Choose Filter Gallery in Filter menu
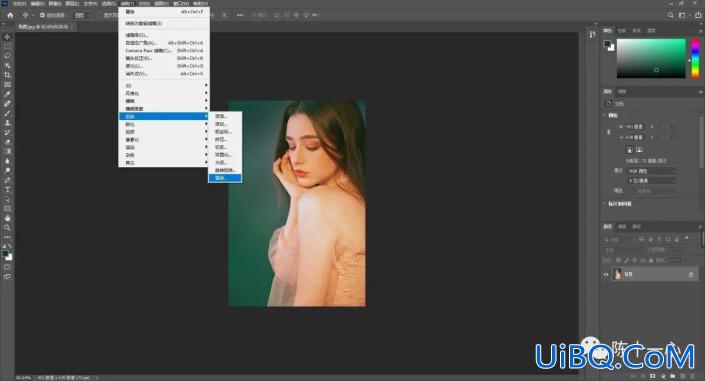705x381 pixels. pyautogui.click(x=164, y=35)
